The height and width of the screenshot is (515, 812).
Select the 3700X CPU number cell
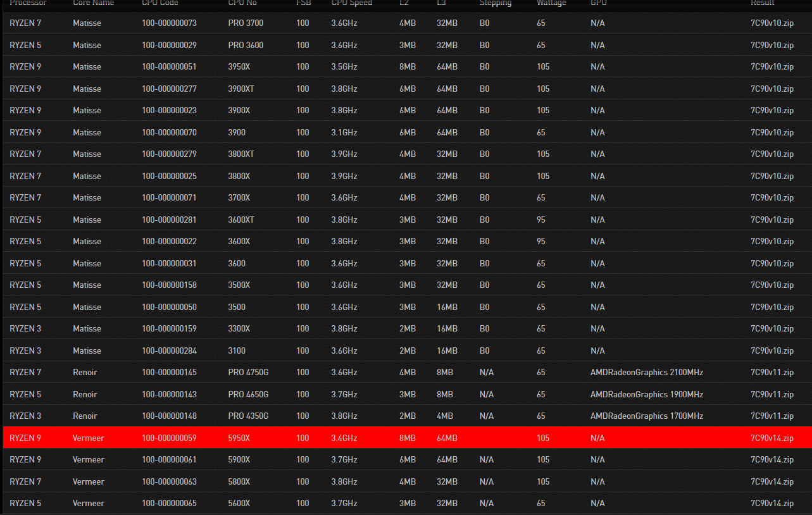[x=239, y=197]
